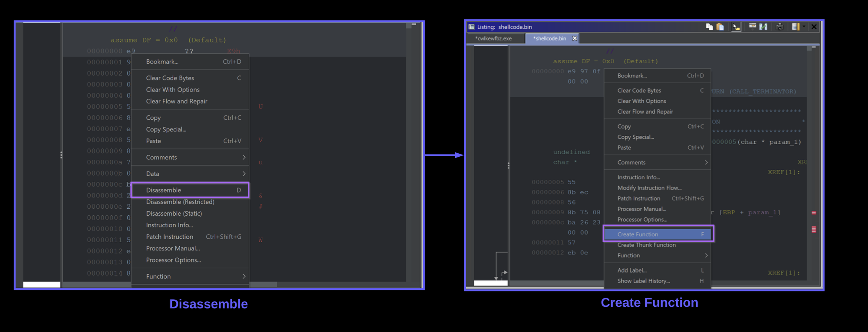Open Processor Options... above Create Function

[x=658, y=220]
